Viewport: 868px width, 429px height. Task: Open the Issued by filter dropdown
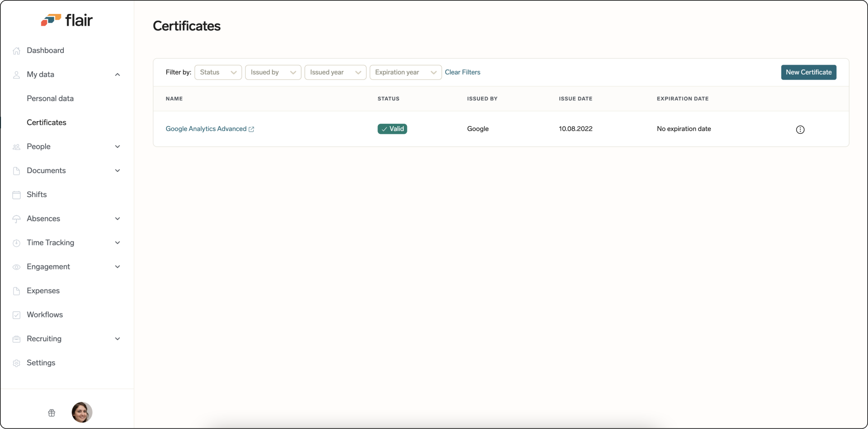pyautogui.click(x=273, y=72)
